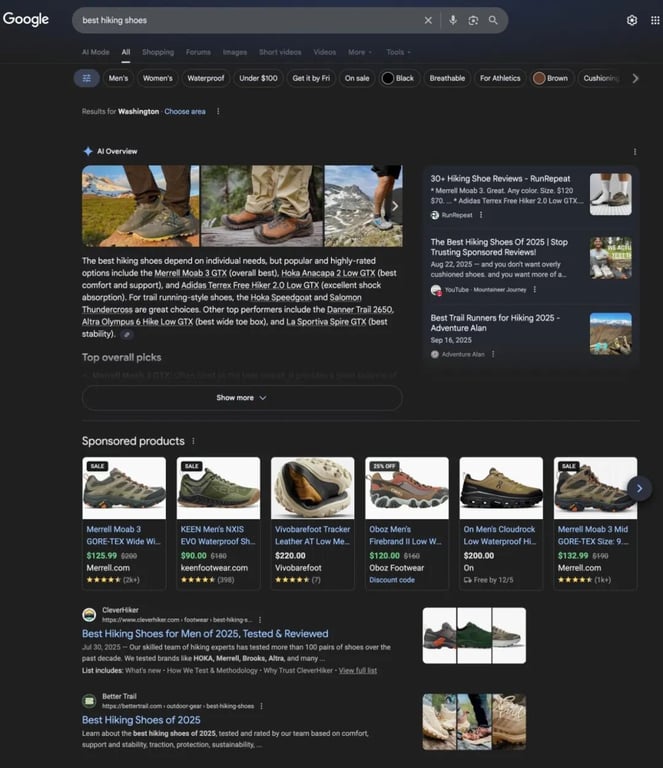Expand the More search tabs dropdown

click(360, 52)
